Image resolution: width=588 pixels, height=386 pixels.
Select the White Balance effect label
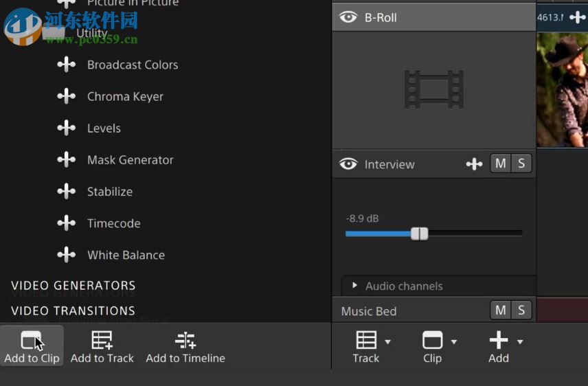tap(126, 255)
